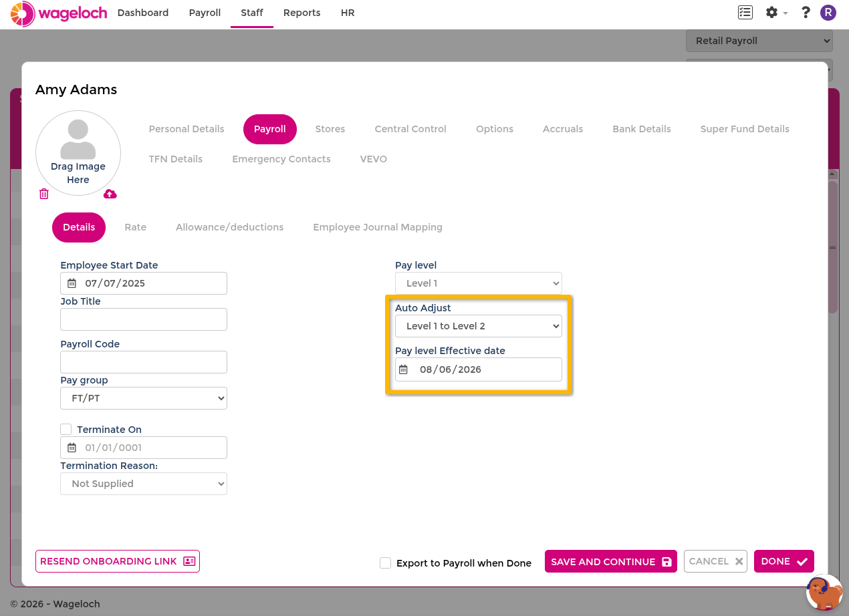Open the HR navigation item
The width and height of the screenshot is (849, 616).
348,13
